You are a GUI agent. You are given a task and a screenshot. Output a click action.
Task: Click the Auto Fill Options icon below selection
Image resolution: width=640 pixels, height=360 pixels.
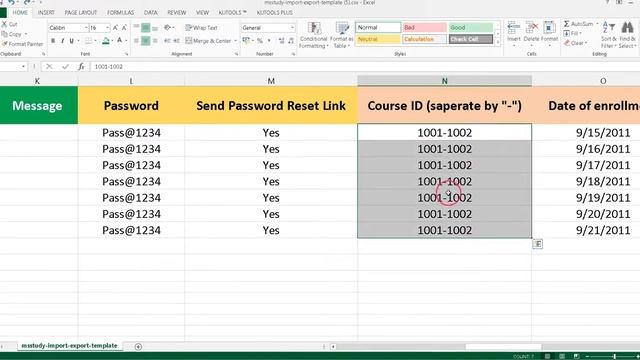[538, 244]
